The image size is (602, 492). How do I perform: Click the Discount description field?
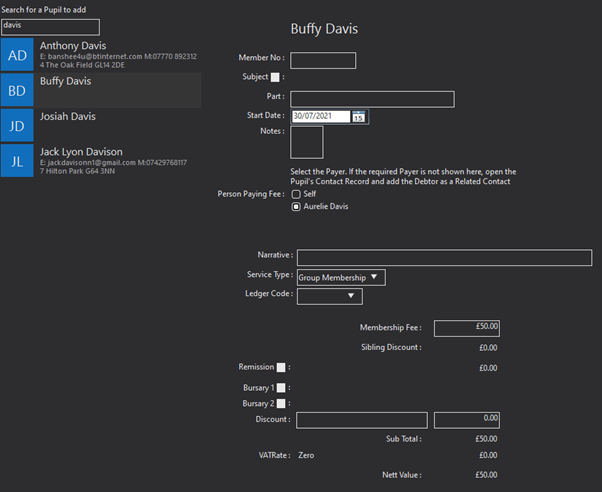pos(362,420)
